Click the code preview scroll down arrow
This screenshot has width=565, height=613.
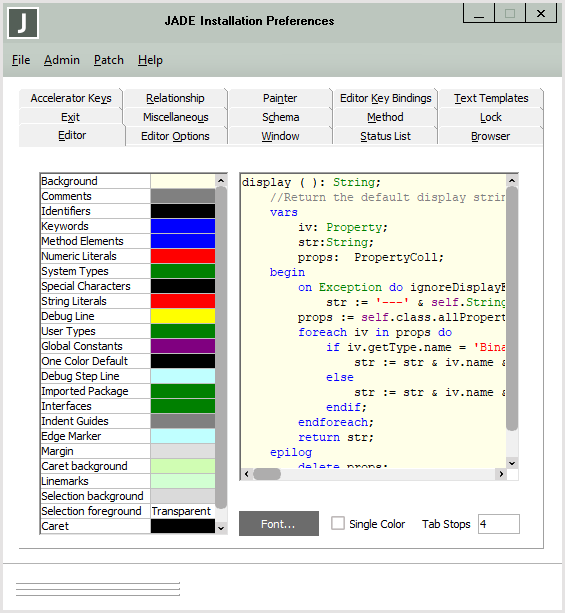[x=512, y=463]
